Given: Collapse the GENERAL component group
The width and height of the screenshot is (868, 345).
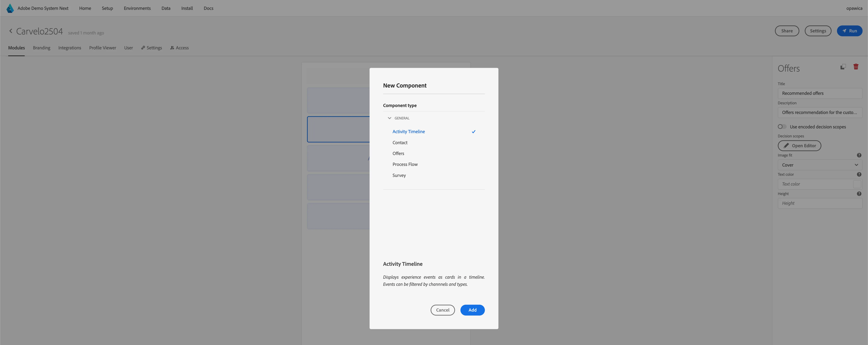Looking at the screenshot, I should pyautogui.click(x=390, y=118).
